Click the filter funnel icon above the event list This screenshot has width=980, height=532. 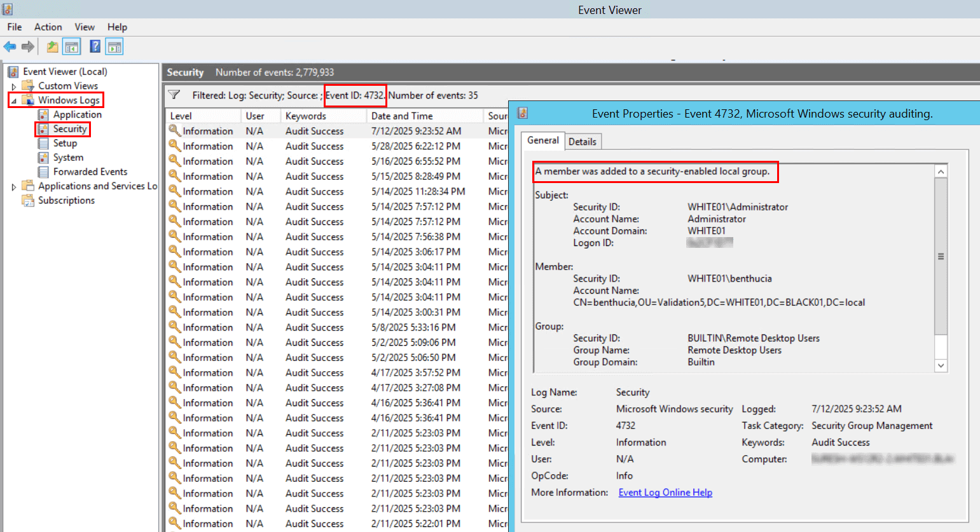[x=174, y=94]
